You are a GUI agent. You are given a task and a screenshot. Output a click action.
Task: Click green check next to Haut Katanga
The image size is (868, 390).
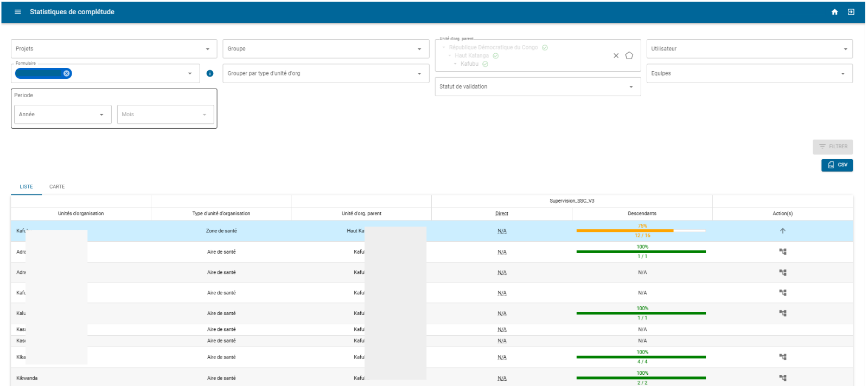click(x=496, y=55)
